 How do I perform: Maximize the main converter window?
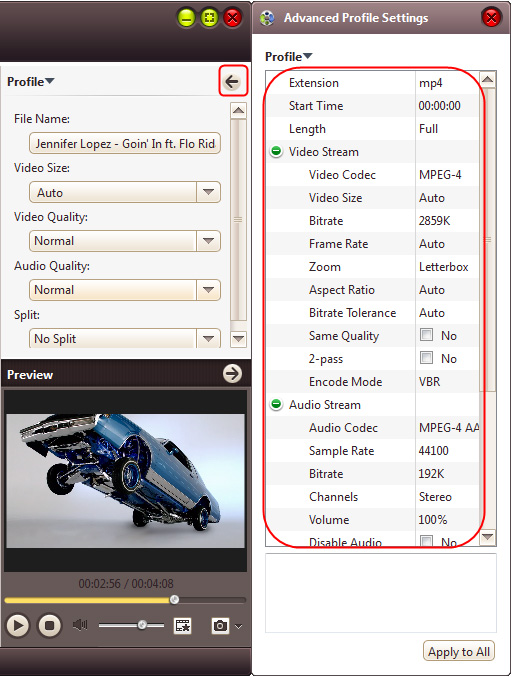pos(209,18)
